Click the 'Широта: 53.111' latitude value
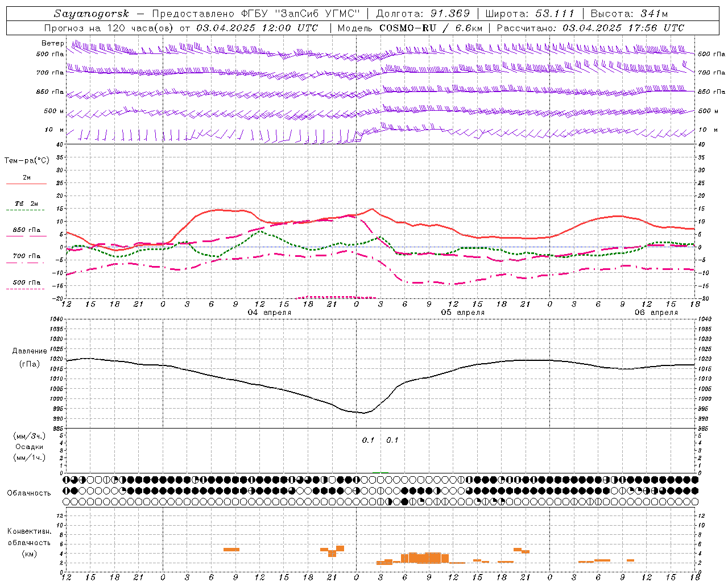 (x=530, y=14)
